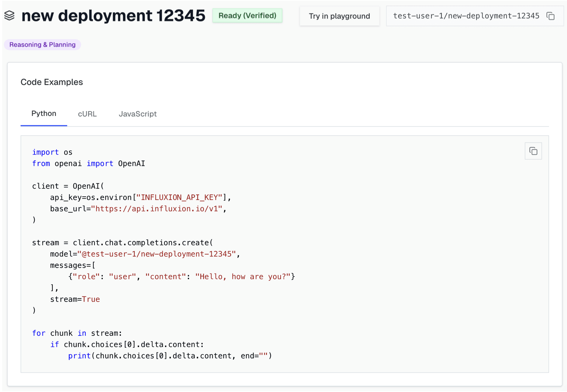Image resolution: width=567 pixels, height=392 pixels.
Task: Click the Code Examples heading
Action: tap(52, 82)
